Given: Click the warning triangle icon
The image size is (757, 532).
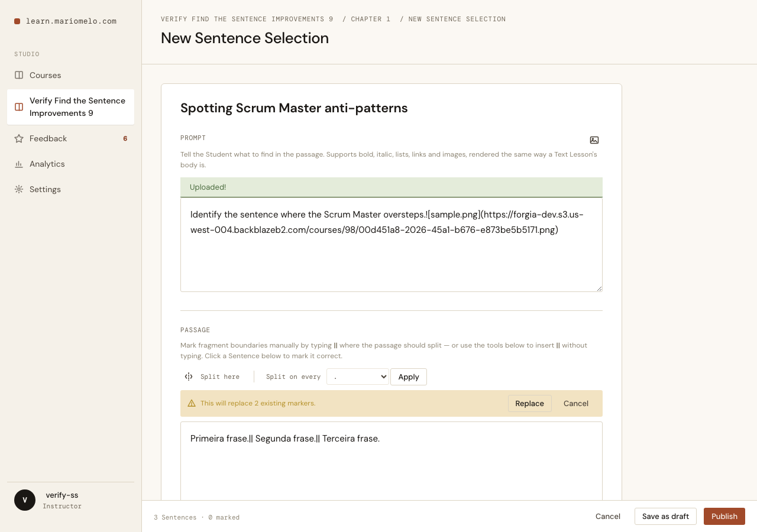Looking at the screenshot, I should (192, 403).
